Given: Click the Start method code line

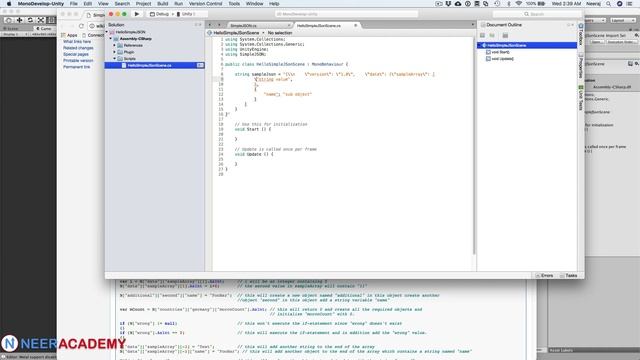Looking at the screenshot, I should 253,129.
